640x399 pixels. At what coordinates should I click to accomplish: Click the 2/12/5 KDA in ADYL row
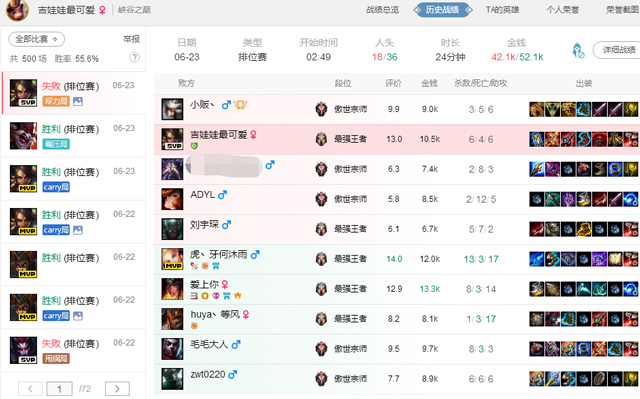tap(481, 199)
